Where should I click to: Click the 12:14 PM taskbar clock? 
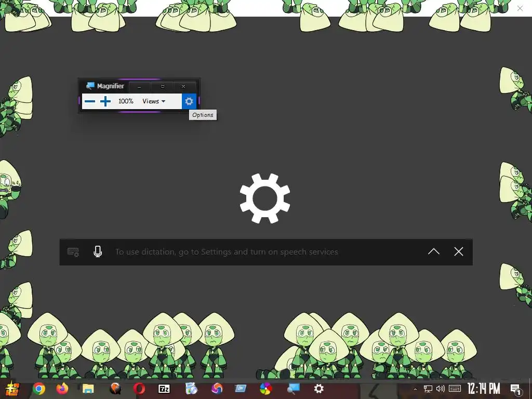[484, 389]
